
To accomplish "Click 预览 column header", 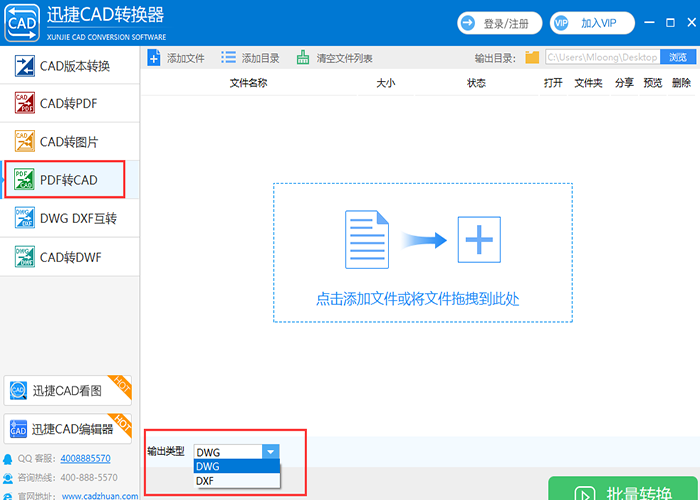I will [x=653, y=83].
